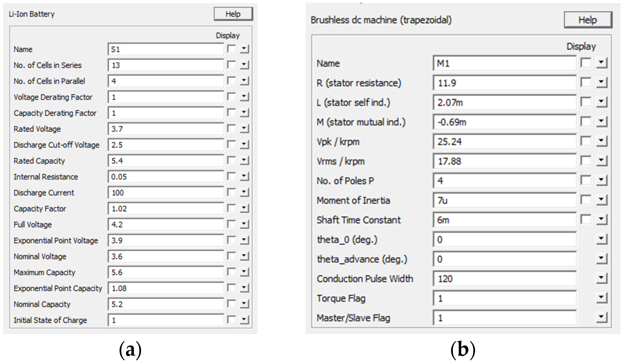Click dropdown arrow beside Vpk / krpm
624x364 pixels.
602,142
